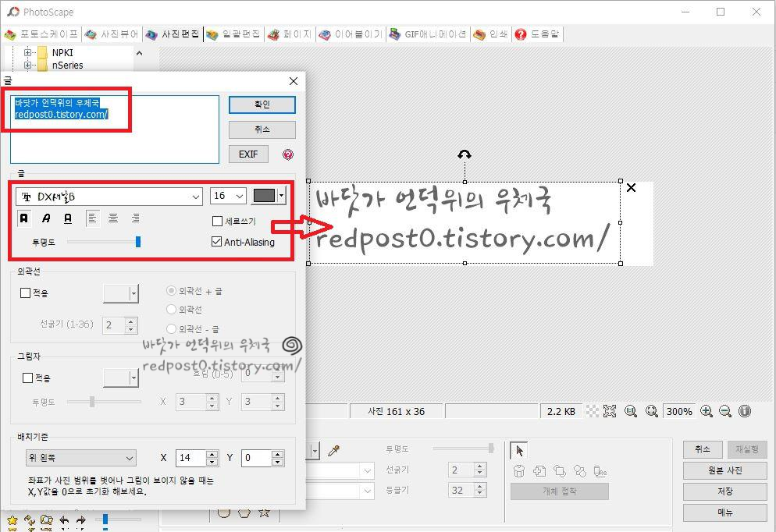
Task: Align text to the right
Action: point(135,218)
